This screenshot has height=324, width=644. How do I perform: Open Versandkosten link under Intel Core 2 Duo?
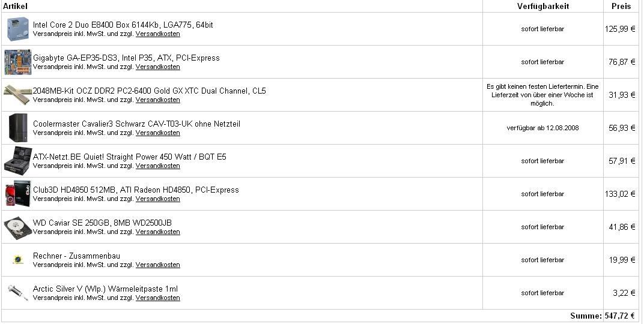157,34
